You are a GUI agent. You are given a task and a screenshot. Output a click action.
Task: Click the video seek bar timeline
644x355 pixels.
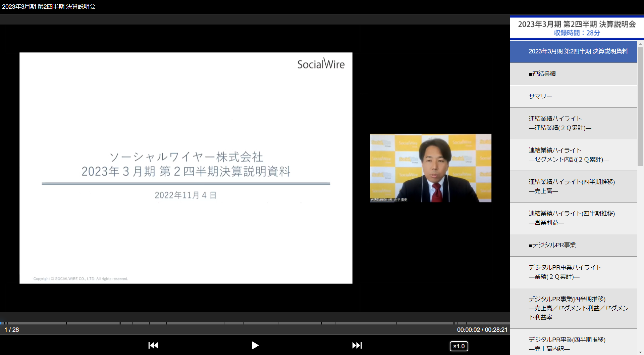pos(255,323)
